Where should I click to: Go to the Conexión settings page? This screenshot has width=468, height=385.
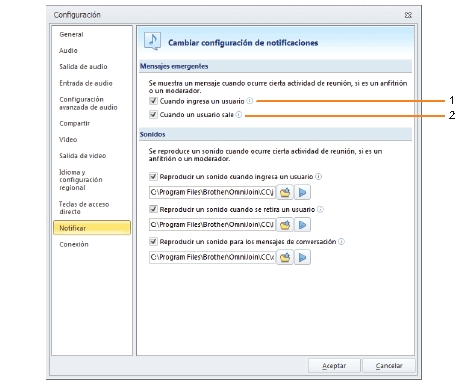click(x=74, y=244)
